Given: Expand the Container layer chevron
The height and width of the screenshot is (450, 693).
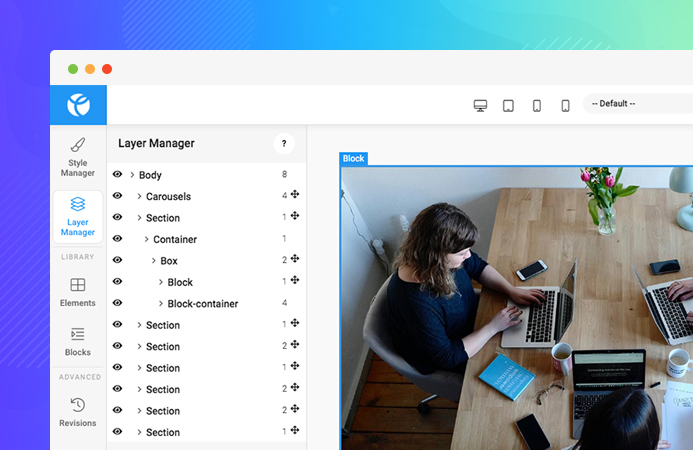Looking at the screenshot, I should [x=146, y=240].
